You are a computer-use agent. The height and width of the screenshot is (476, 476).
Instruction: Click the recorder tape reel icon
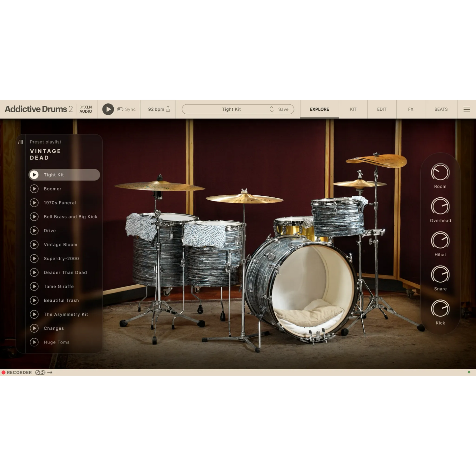click(x=40, y=373)
